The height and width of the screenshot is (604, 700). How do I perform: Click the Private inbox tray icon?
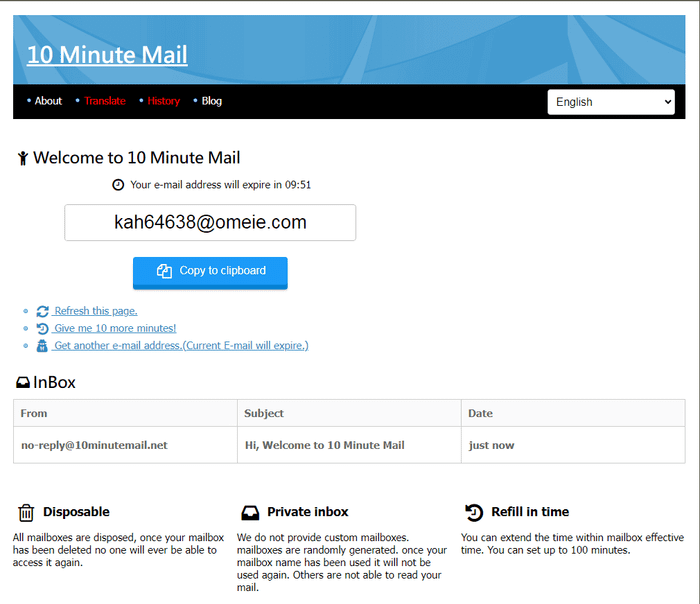click(250, 513)
